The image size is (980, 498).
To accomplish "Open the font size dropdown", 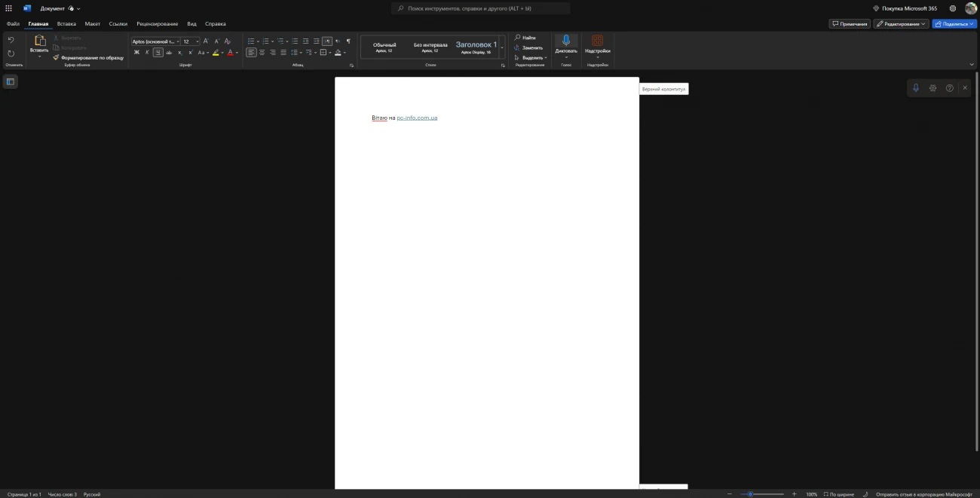I will [x=198, y=41].
